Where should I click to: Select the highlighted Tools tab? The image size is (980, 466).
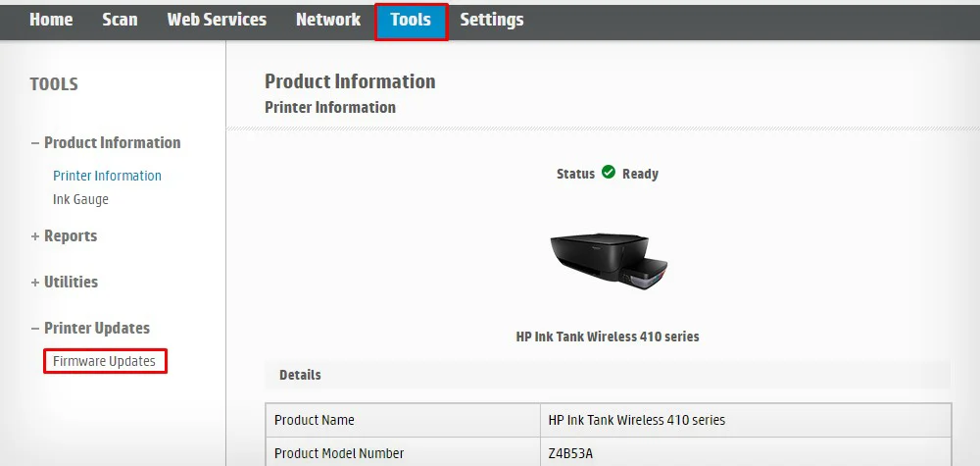pos(411,21)
